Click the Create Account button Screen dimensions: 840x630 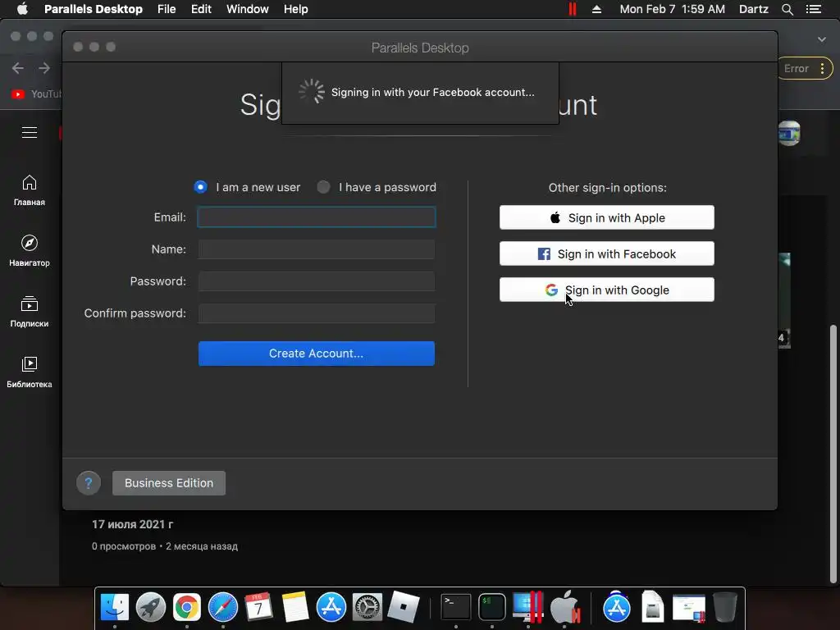(x=317, y=354)
